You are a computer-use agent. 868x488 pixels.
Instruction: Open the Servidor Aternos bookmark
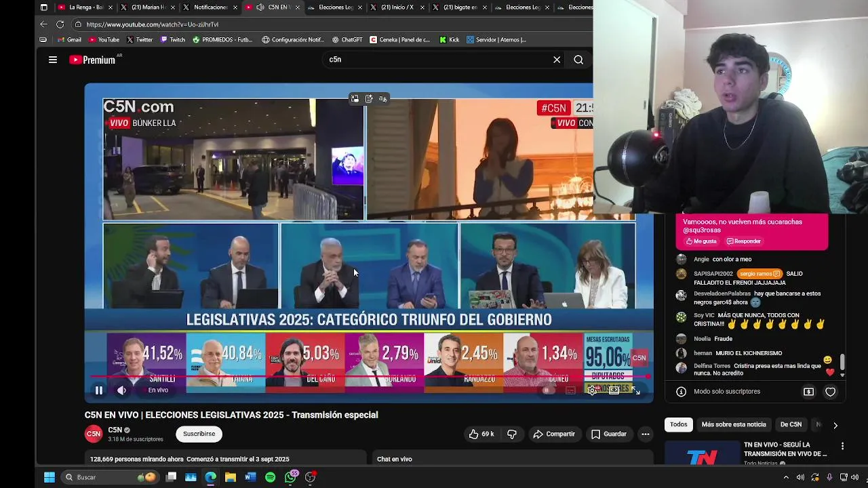[496, 40]
